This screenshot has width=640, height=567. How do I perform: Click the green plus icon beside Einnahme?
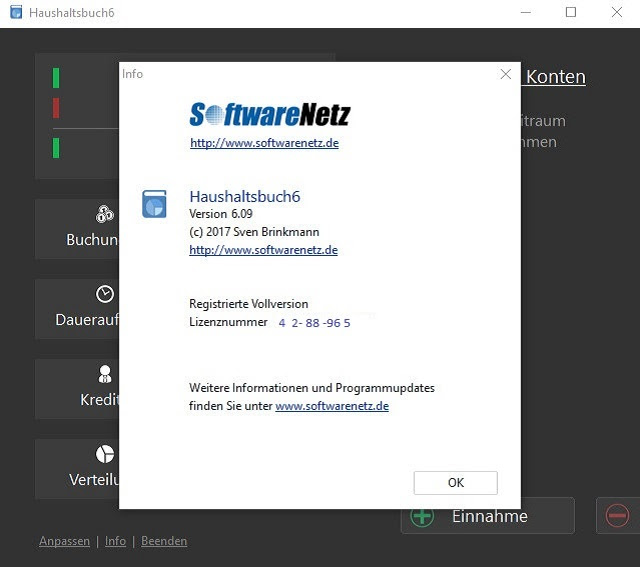coord(422,516)
